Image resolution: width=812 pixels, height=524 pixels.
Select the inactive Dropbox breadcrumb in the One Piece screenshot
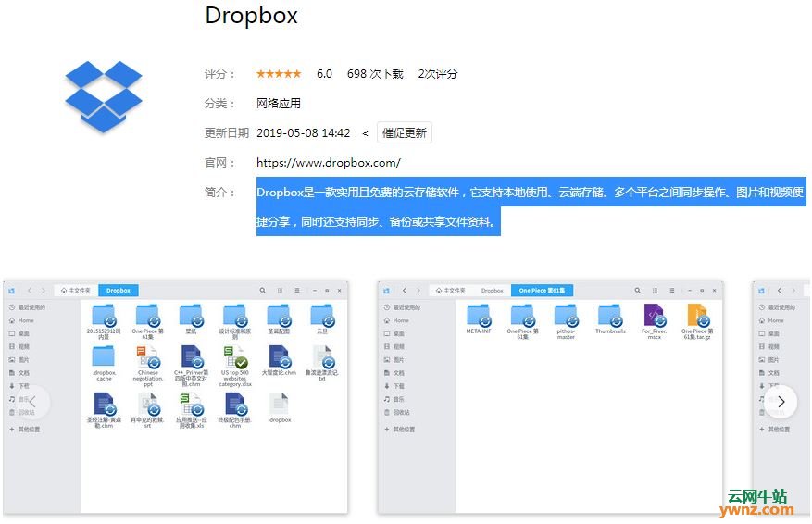click(x=492, y=291)
